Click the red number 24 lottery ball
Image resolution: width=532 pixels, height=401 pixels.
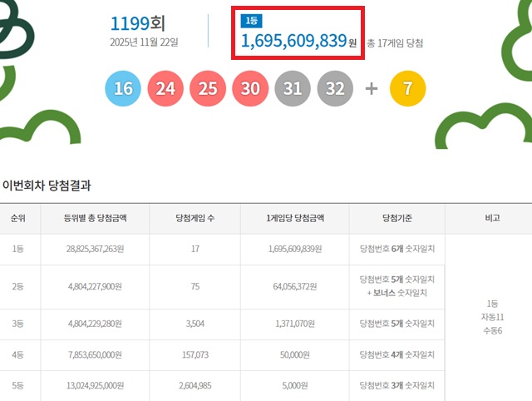pyautogui.click(x=166, y=88)
